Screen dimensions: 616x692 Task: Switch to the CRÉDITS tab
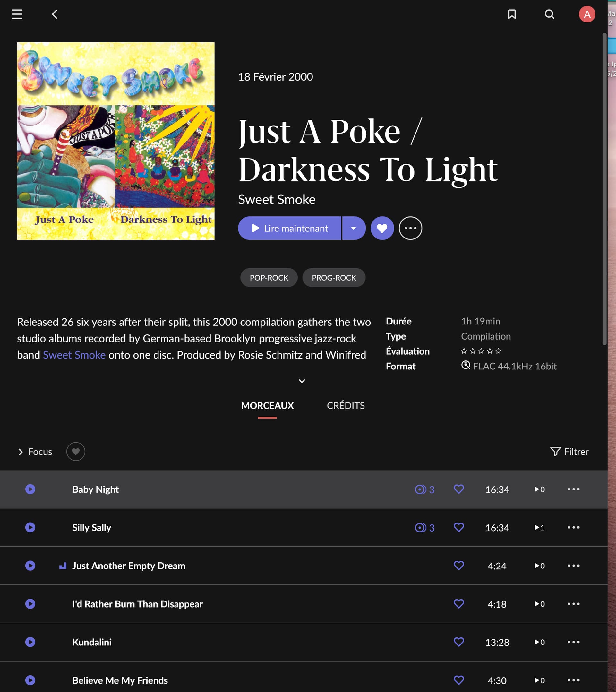click(346, 406)
